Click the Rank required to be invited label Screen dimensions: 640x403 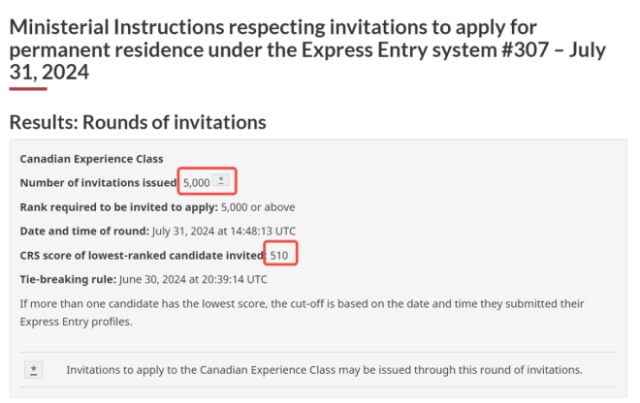(119, 207)
